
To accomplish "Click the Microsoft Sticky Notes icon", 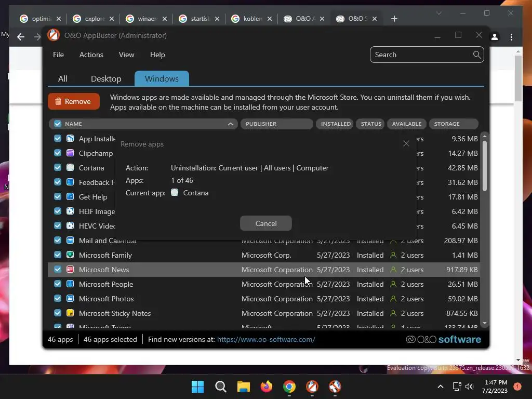I will click(70, 313).
